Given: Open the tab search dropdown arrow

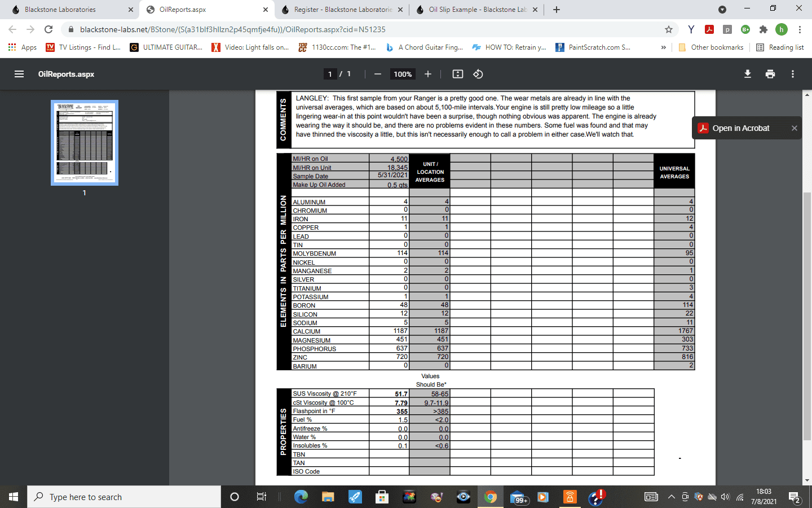Looking at the screenshot, I should click(x=722, y=10).
